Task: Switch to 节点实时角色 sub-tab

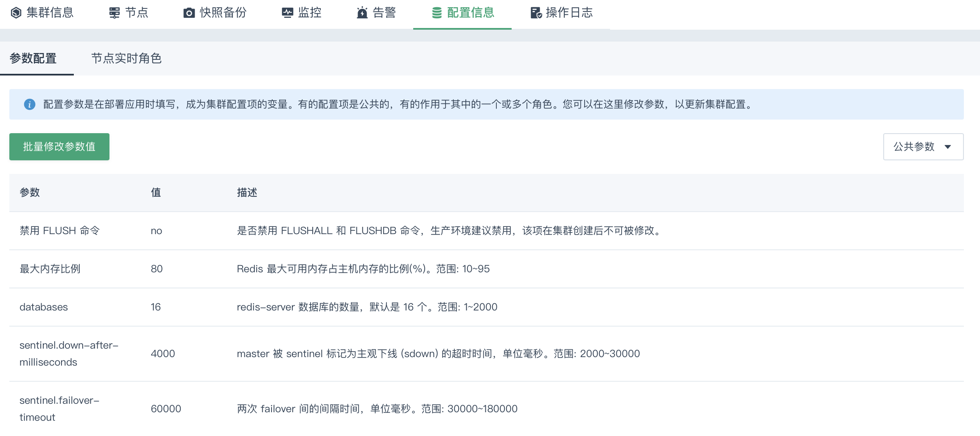Action: [126, 59]
